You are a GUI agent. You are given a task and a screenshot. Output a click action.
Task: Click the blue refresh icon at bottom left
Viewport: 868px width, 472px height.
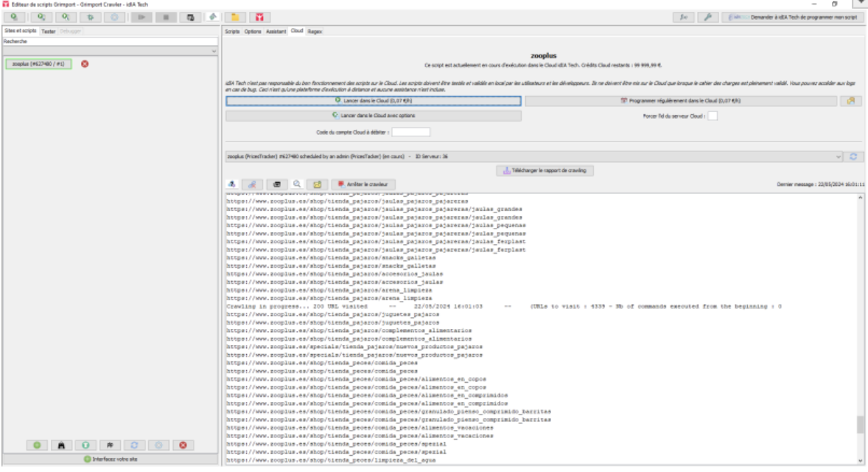[x=135, y=445]
